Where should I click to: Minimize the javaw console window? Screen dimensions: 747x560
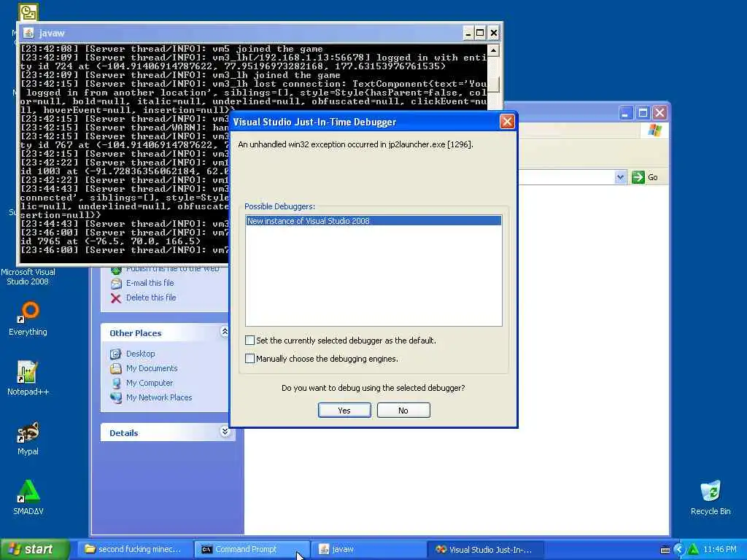(x=468, y=33)
